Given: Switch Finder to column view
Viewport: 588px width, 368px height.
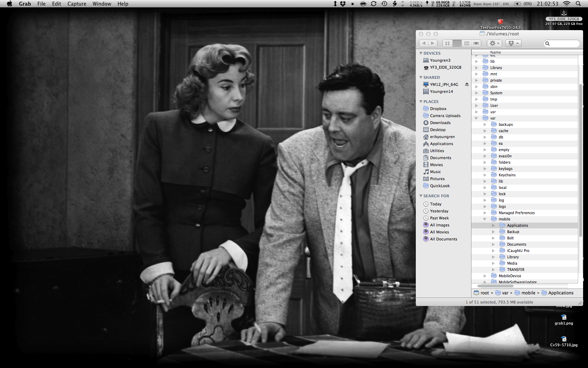Looking at the screenshot, I should (x=467, y=43).
